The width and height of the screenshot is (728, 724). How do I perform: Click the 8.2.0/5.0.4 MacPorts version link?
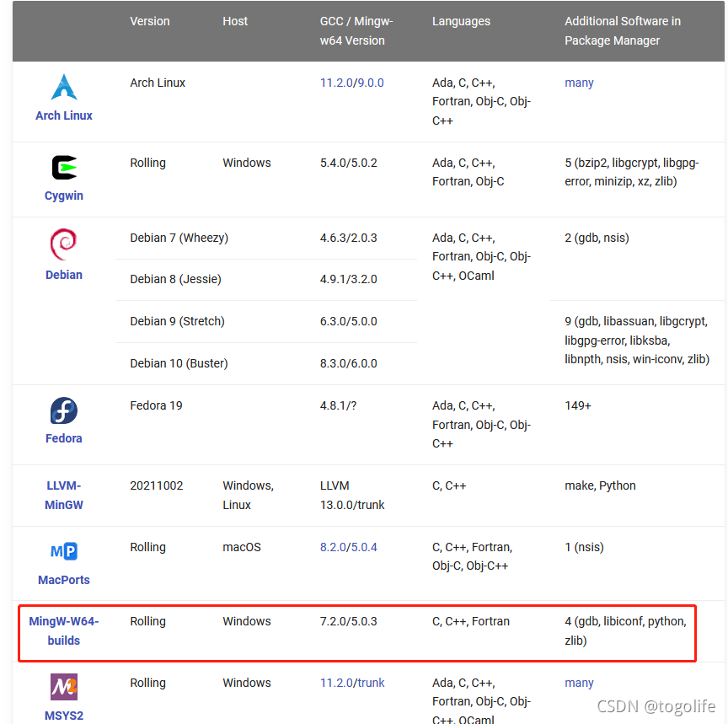[x=348, y=547]
